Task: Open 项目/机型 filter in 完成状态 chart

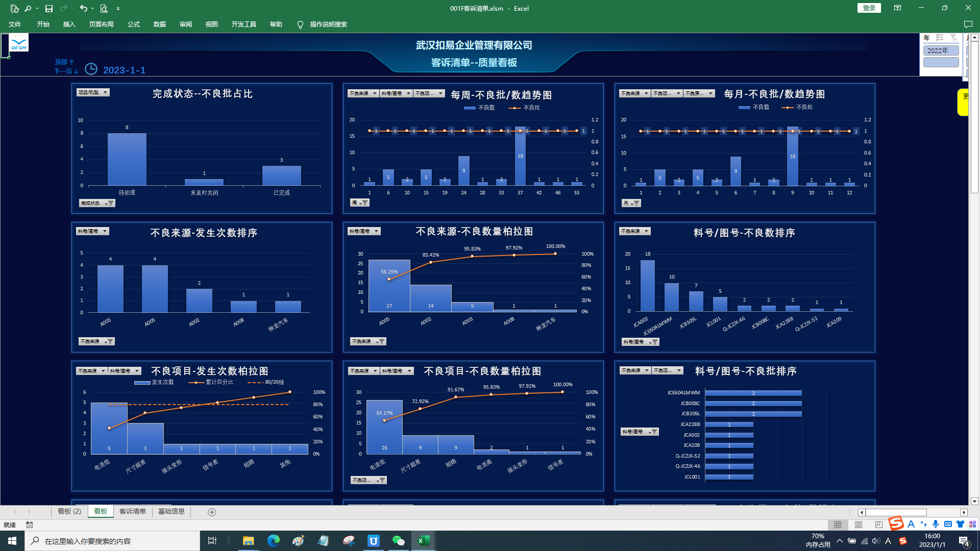Action: click(x=93, y=92)
